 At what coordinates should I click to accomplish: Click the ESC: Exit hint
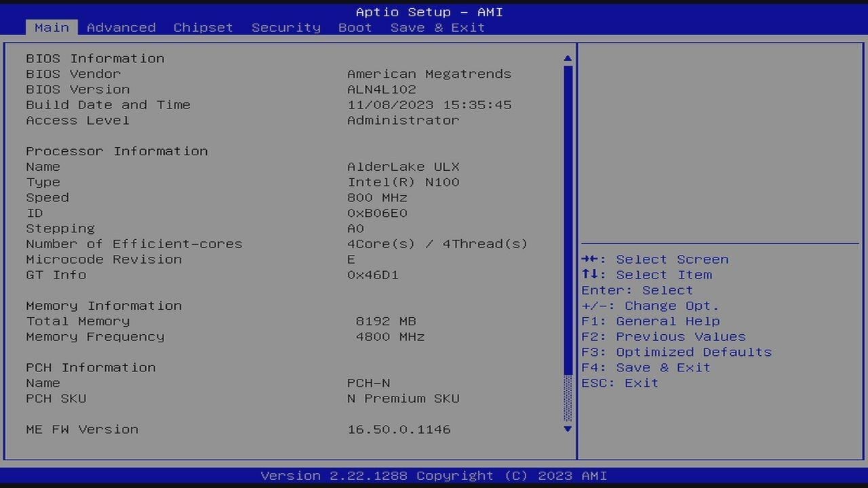[x=620, y=383]
